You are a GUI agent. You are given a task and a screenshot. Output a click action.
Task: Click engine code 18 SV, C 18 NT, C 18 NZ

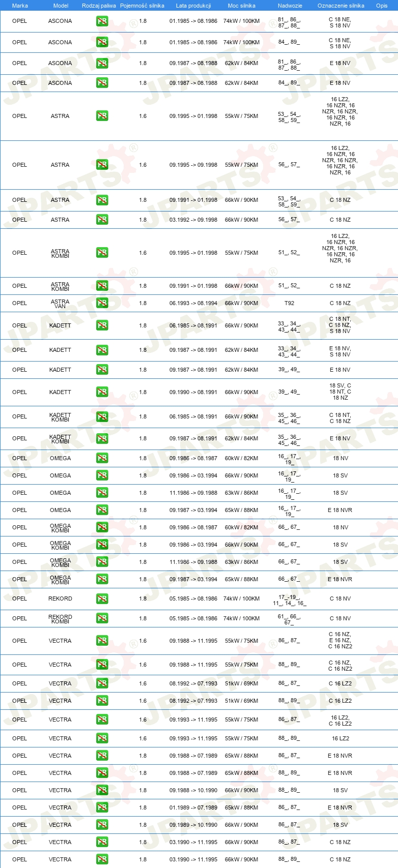point(340,392)
